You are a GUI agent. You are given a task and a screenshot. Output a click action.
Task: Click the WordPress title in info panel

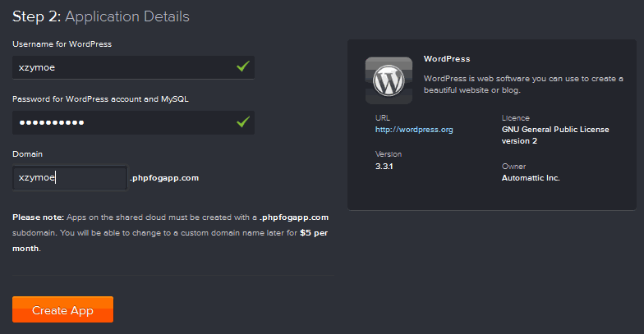point(447,59)
